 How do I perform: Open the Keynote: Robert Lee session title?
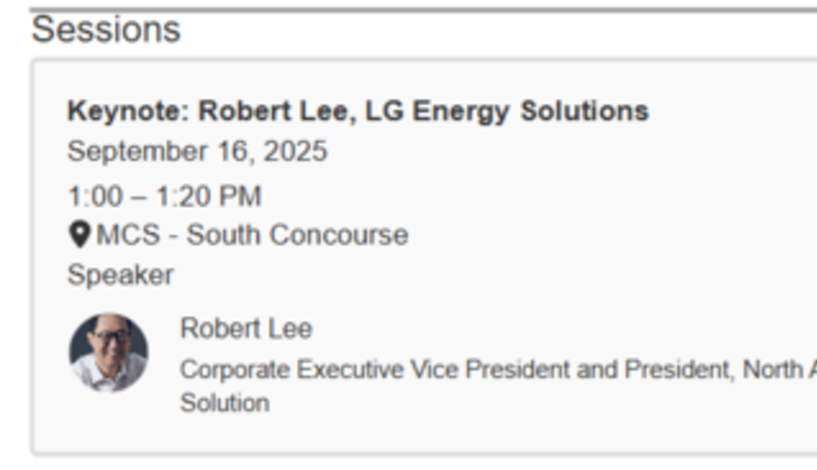point(358,112)
